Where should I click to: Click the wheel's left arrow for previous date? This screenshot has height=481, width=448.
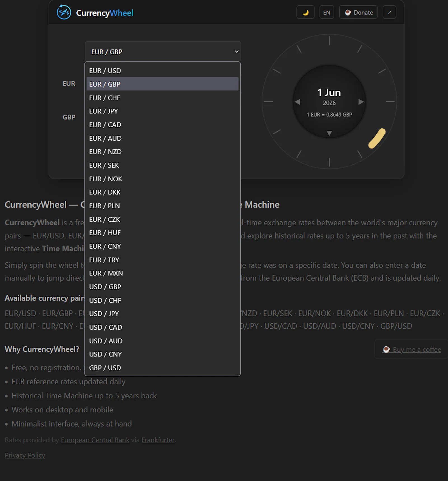(x=297, y=102)
